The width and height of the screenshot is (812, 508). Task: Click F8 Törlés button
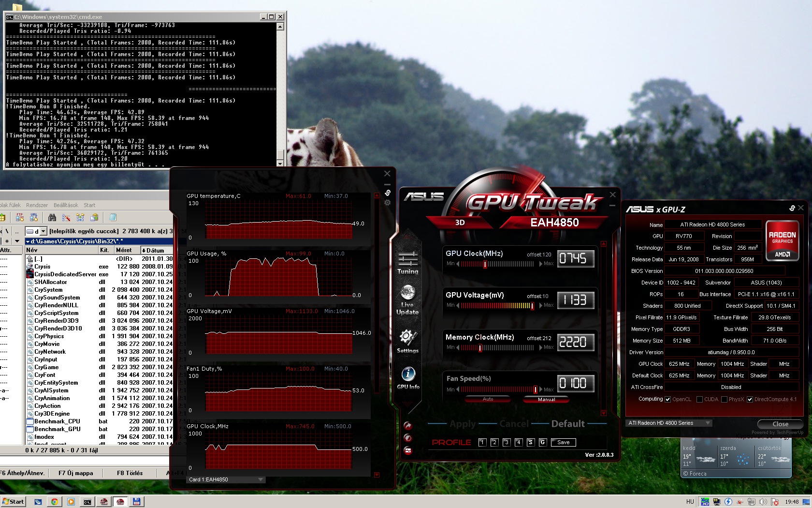tap(130, 473)
